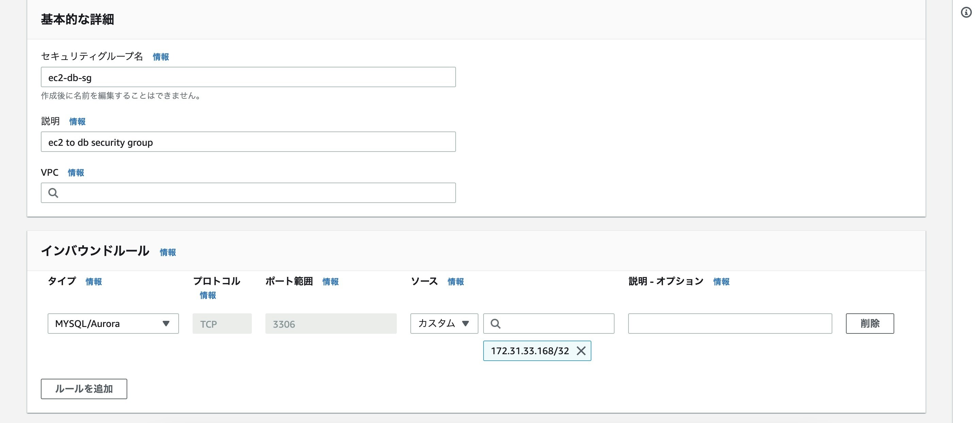This screenshot has height=423, width=980.
Task: Open 情報 next to VPC
Action: point(76,172)
